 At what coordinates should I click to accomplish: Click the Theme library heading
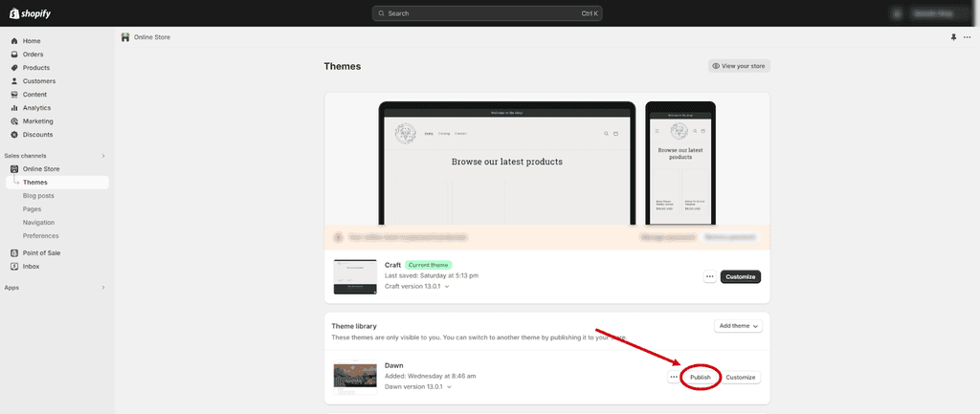[354, 326]
